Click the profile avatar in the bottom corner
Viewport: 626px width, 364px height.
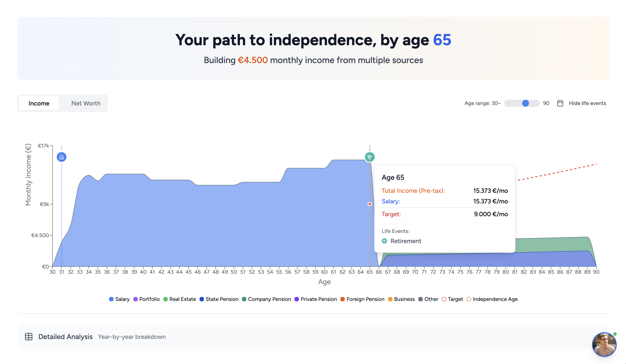(604, 344)
